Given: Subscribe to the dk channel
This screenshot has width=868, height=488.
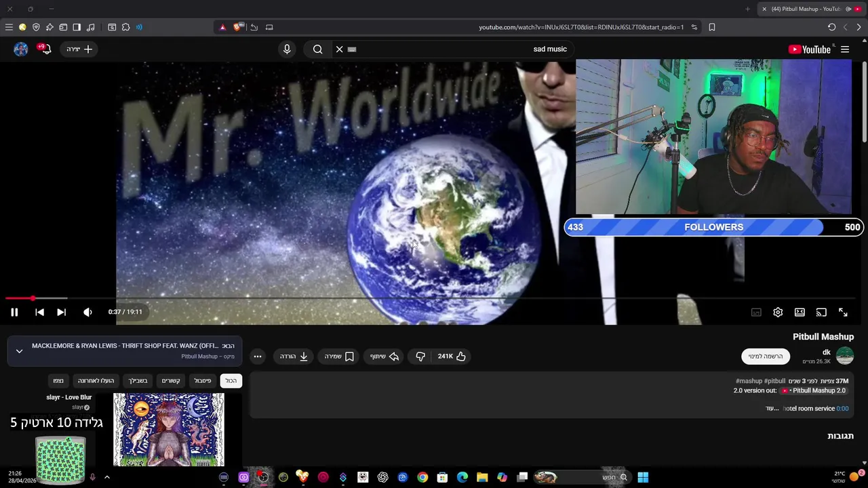Looking at the screenshot, I should point(766,356).
